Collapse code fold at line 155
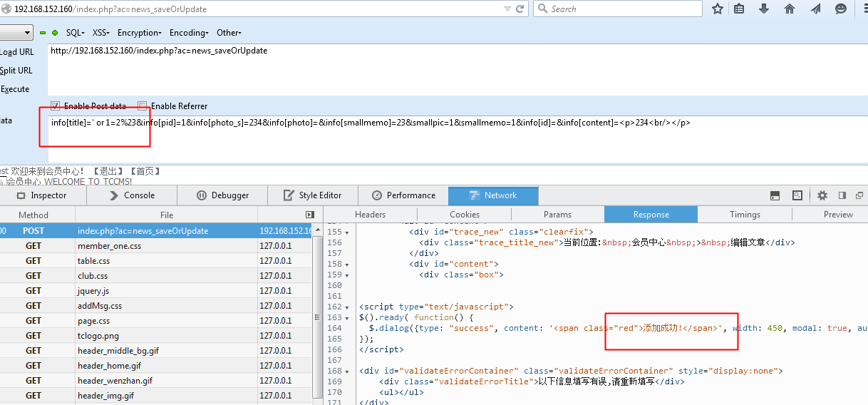 click(347, 232)
